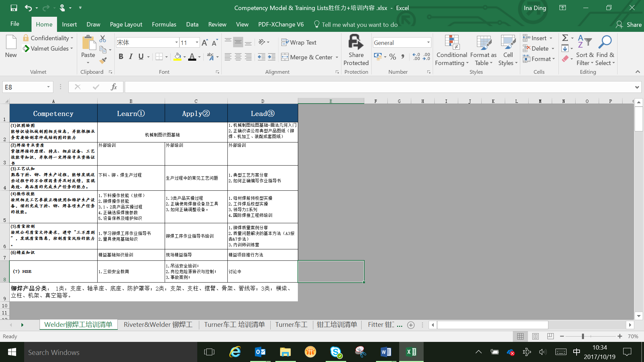This screenshot has height=362, width=644.
Task: Open the File menu
Action: pos(15,24)
